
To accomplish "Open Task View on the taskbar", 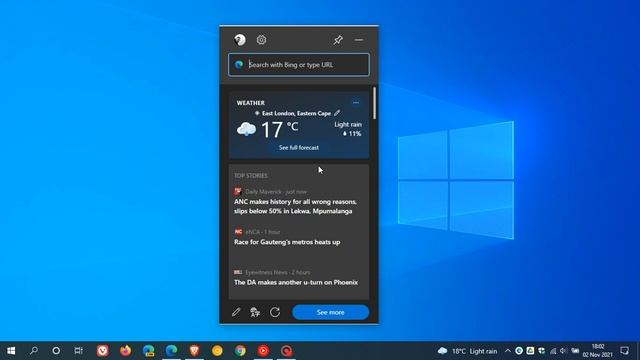I will click(x=78, y=351).
